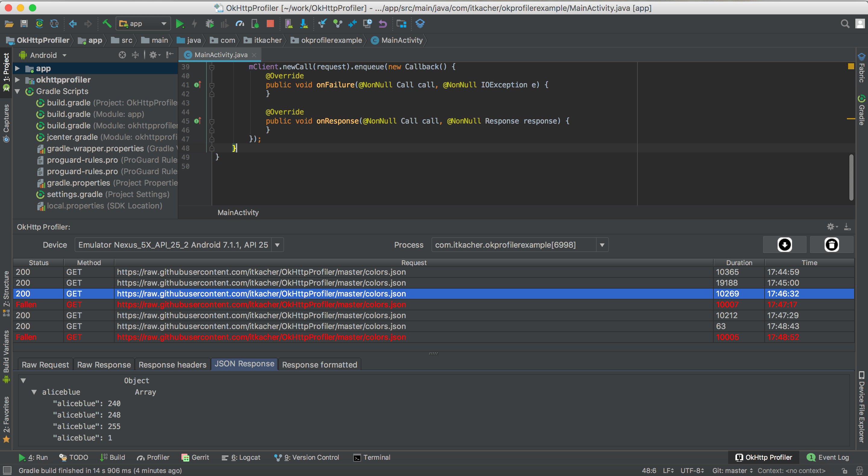The width and height of the screenshot is (868, 476).
Task: Close the MainActivity.java editor tab
Action: click(x=254, y=55)
